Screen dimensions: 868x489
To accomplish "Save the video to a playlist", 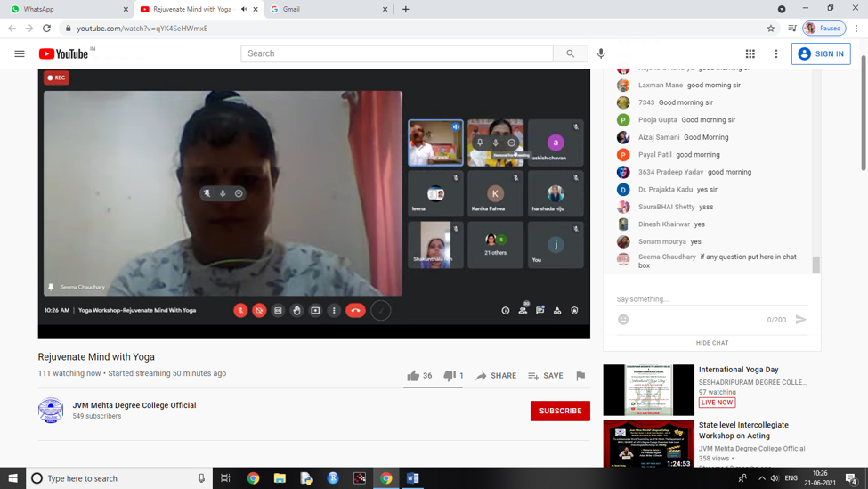I will [x=546, y=376].
